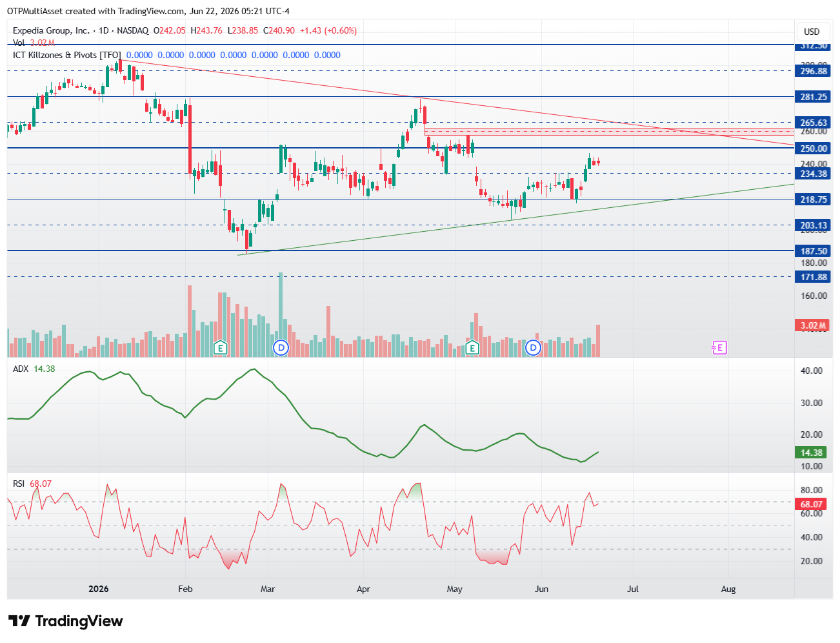Click the ICT Killzones & Pivots [TFO] legend
Viewport: 840px width, 643px height.
(x=67, y=55)
